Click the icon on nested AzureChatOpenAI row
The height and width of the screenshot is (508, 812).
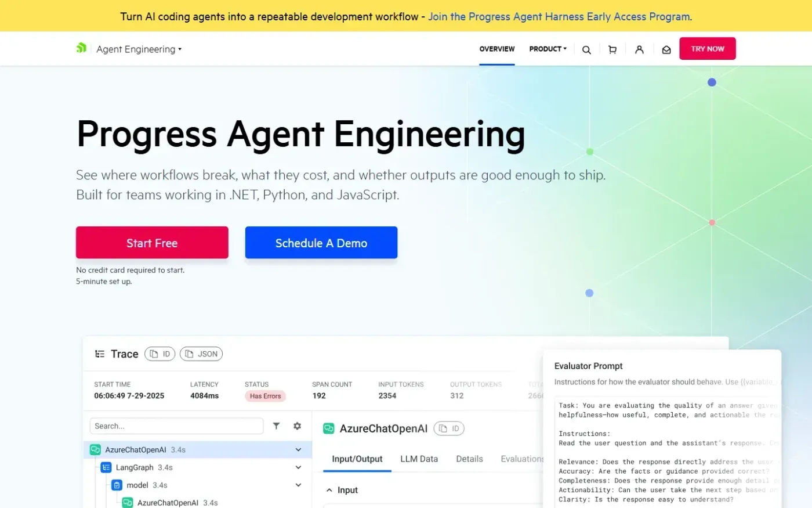(x=128, y=503)
